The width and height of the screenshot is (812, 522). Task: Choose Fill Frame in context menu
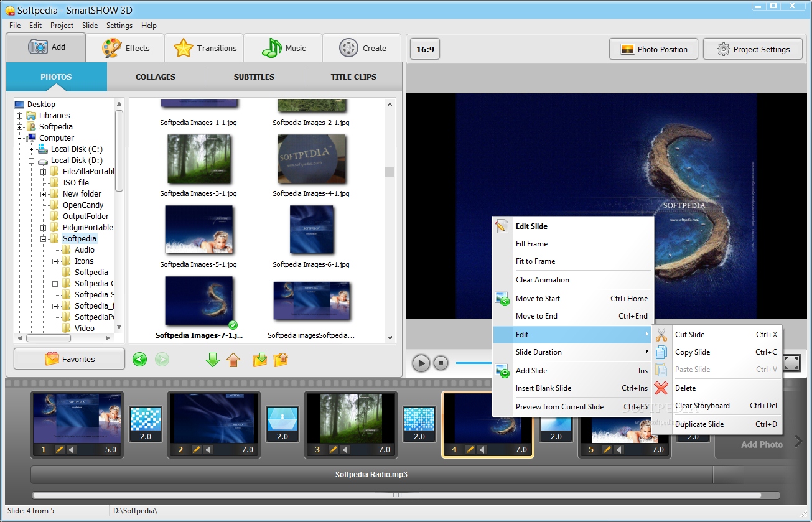click(573, 244)
